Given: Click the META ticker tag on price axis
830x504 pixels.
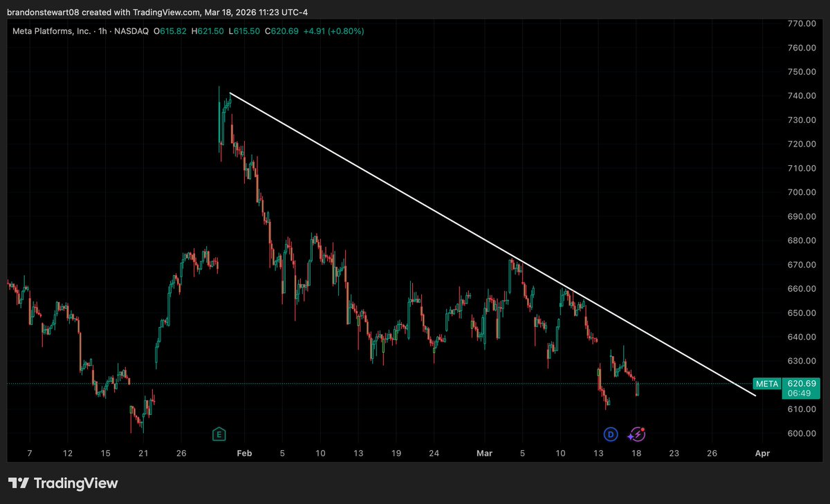Looking at the screenshot, I should tap(766, 384).
